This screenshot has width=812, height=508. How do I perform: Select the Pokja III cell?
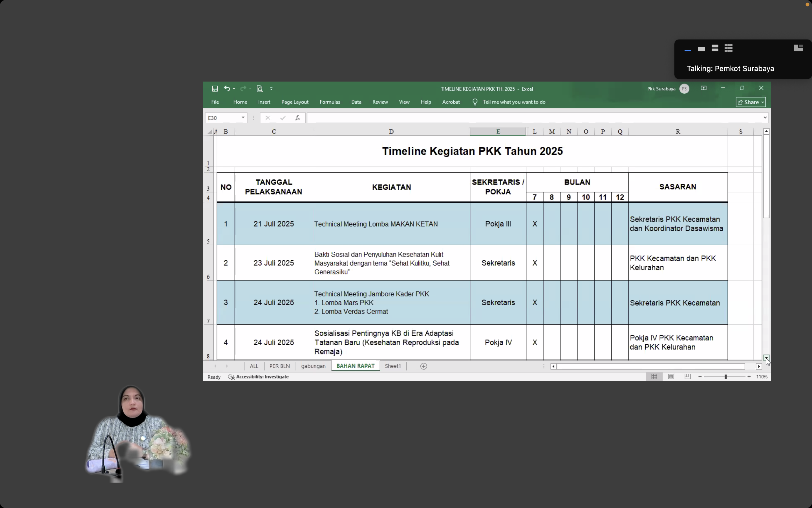[498, 224]
